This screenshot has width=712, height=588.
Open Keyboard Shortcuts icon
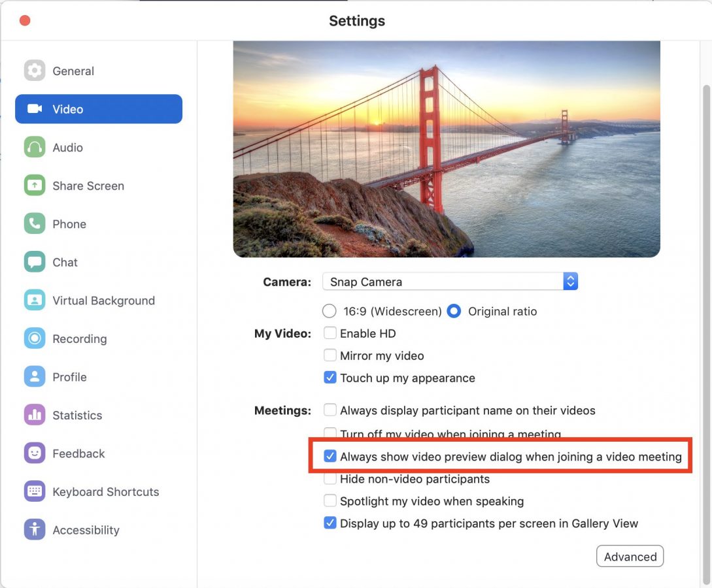point(35,491)
